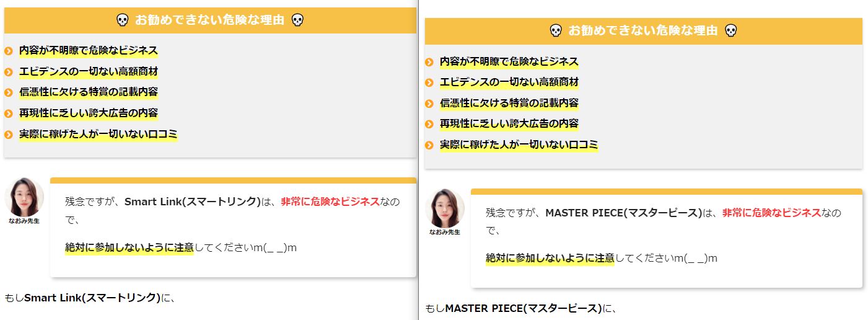The image size is (868, 320).
Task: Click なおみ先生 avatar photo on Smart Link page
Action: pyautogui.click(x=24, y=197)
